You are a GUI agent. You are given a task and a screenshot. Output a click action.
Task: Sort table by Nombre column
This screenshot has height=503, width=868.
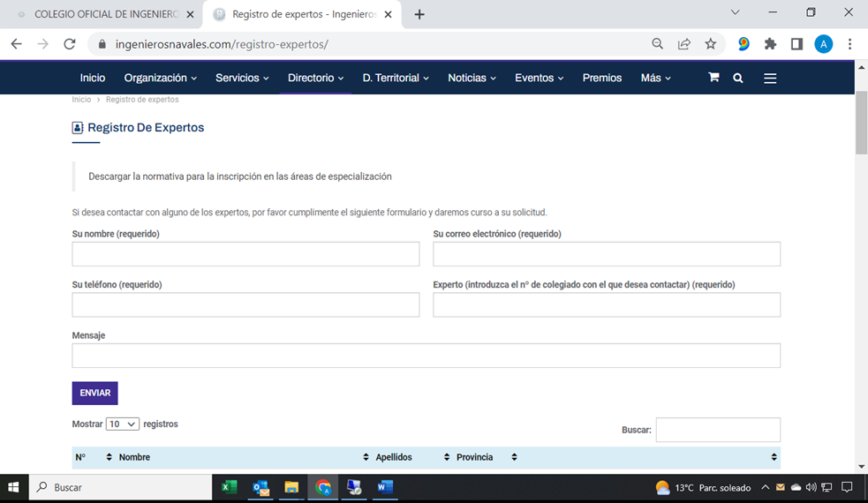244,457
